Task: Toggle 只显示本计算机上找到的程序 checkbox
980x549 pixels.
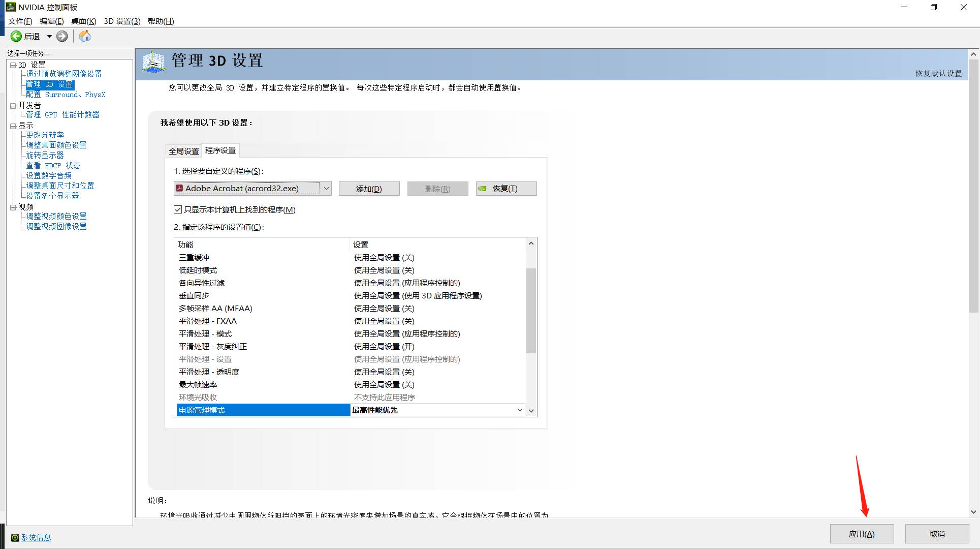Action: pos(178,209)
